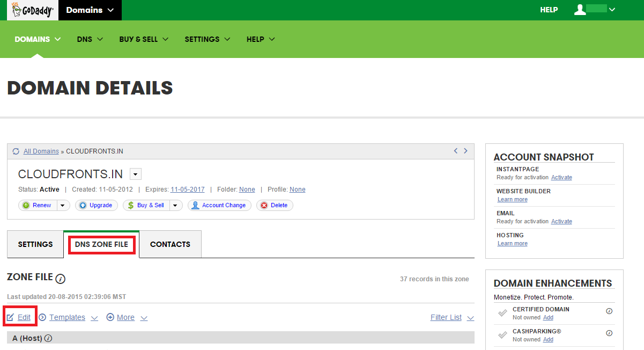Image resolution: width=644 pixels, height=350 pixels.
Task: Click the Edit zone file link
Action: [24, 317]
